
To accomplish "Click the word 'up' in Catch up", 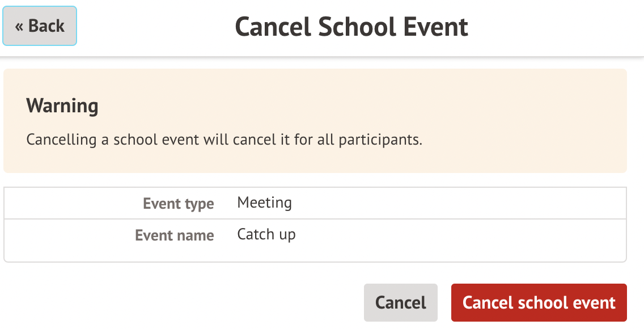I will tap(287, 235).
